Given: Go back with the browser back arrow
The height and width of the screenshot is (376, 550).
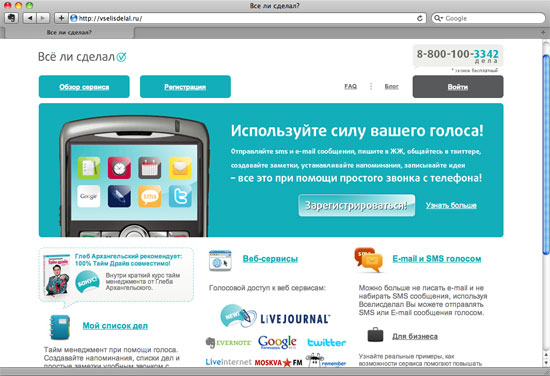Looking at the screenshot, I should (29, 18).
